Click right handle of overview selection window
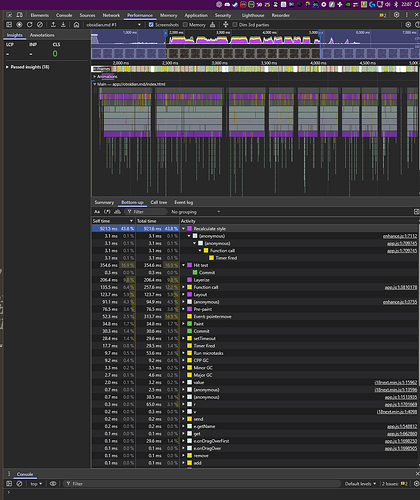The image size is (420, 500). click(320, 33)
